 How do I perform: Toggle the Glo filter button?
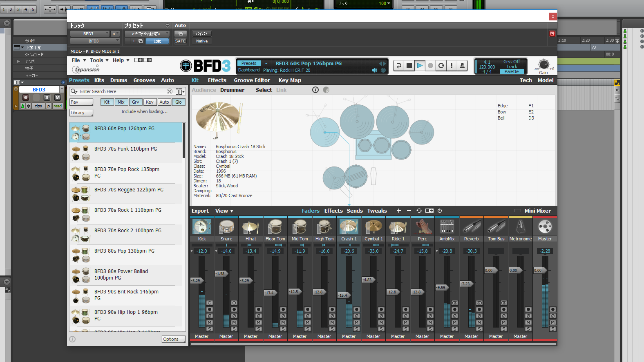(179, 102)
